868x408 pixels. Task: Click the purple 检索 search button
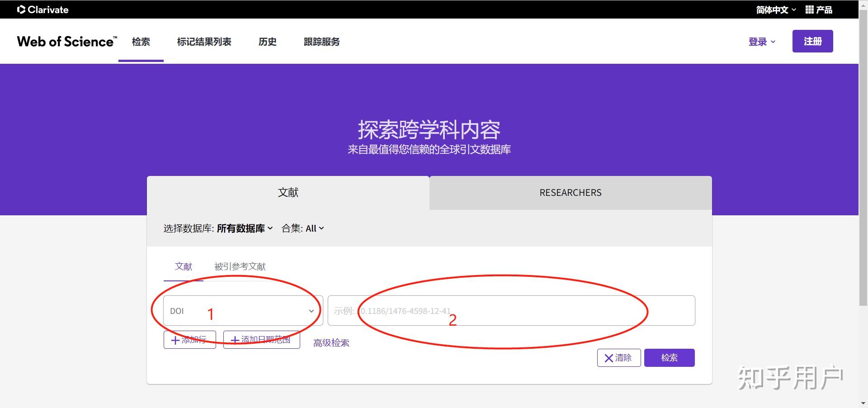point(670,358)
